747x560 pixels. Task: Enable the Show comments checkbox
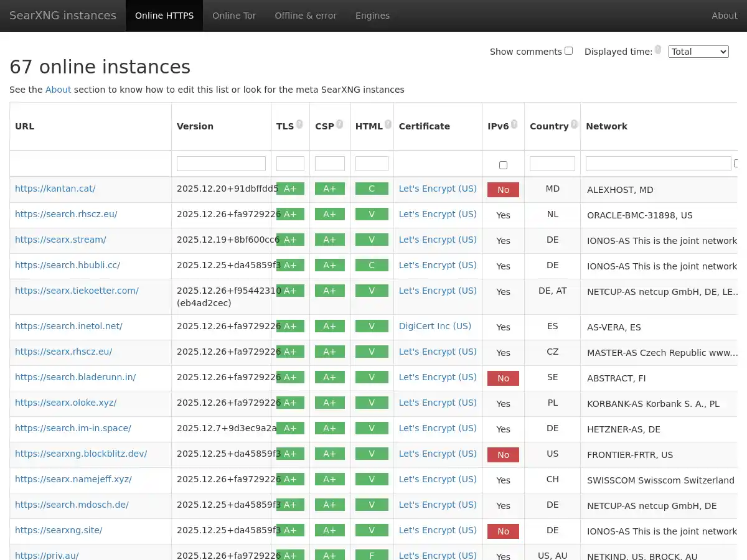[x=568, y=50]
